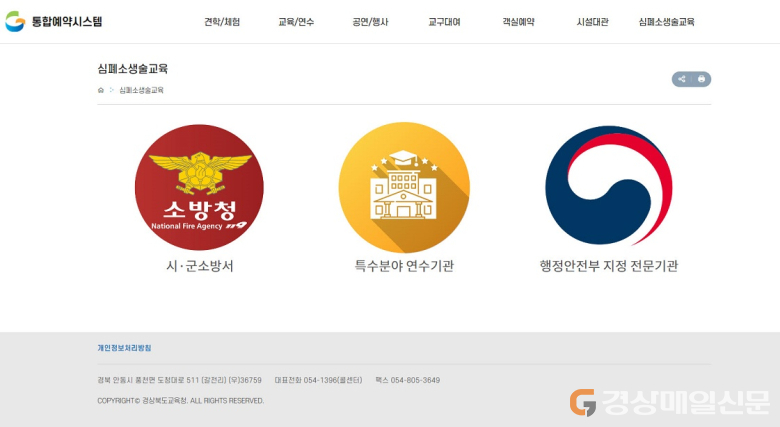Viewport: 780px width, 427px height.
Task: Open the 교육/연수 menu
Action: point(296,22)
